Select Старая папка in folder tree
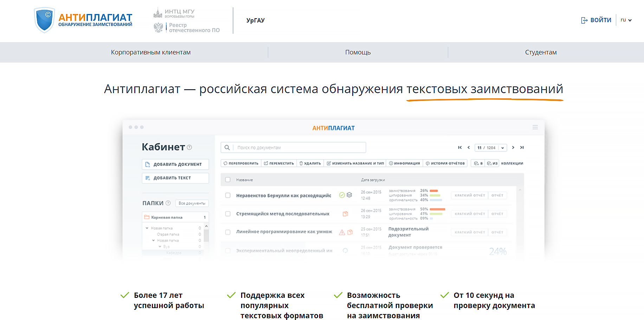Screen dimensions: 644x320 click(168, 234)
